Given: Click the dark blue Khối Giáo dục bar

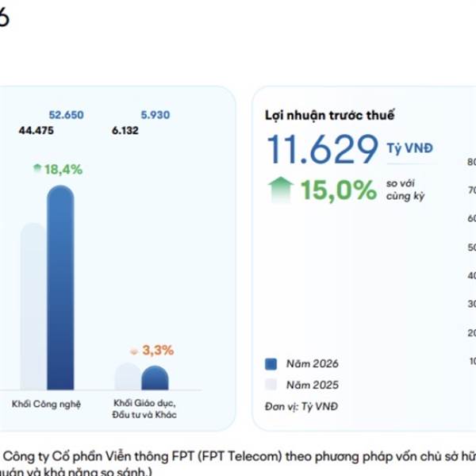Looking at the screenshot, I should [155, 378].
